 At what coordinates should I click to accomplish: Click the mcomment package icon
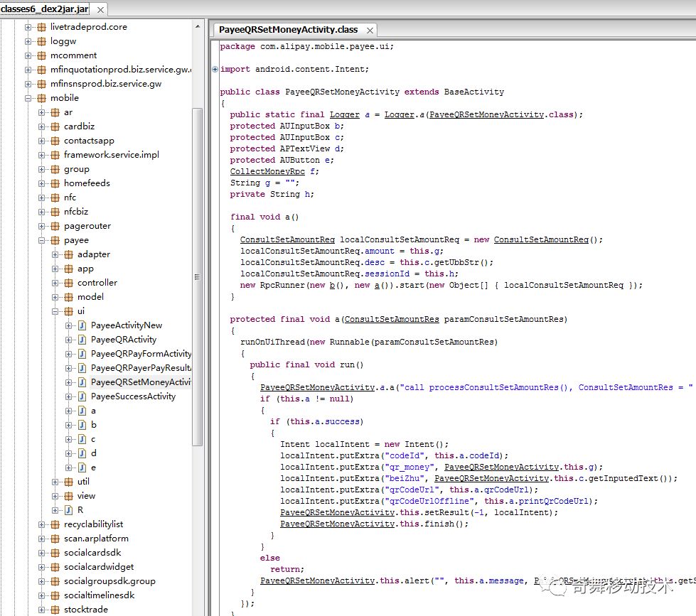click(41, 55)
